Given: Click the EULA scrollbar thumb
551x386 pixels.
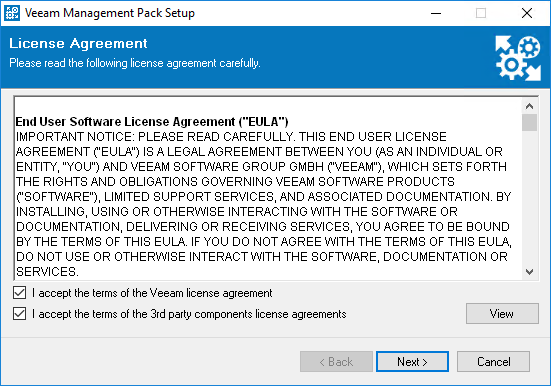Looking at the screenshot, I should click(x=529, y=122).
